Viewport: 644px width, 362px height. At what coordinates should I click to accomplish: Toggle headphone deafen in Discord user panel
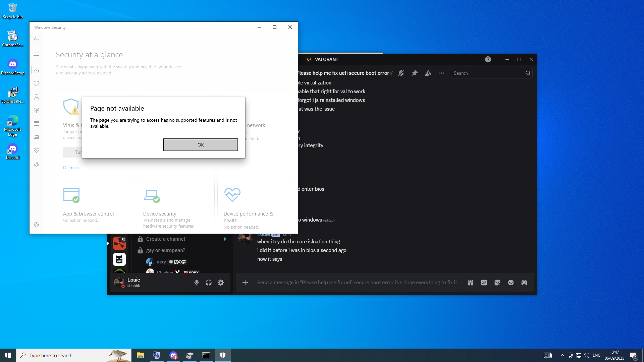(209, 283)
